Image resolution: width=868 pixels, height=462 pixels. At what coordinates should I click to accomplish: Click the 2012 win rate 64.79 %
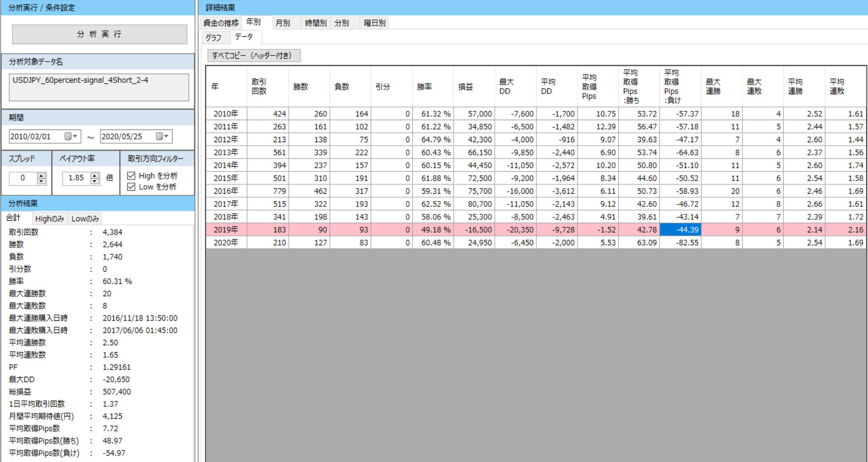pyautogui.click(x=433, y=139)
